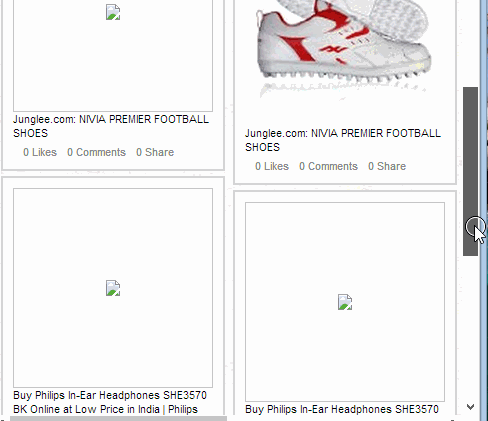Open the left 'Buy Philips In-Ear Headphones SHE3570 BK Online' title
The image size is (488, 421).
[110, 402]
